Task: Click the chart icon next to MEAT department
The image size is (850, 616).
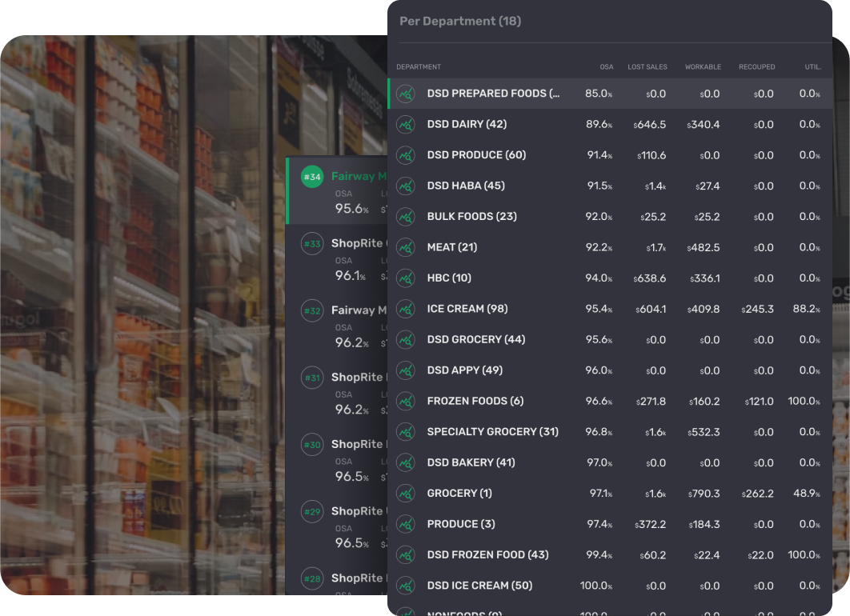Action: (x=405, y=247)
